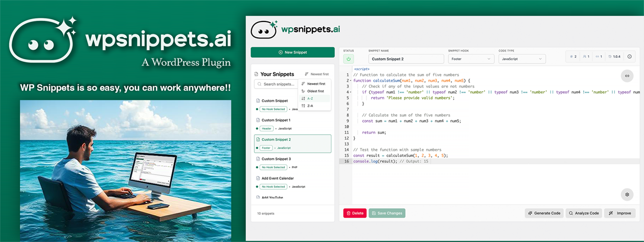644x242 pixels.
Task: Click the Improve button
Action: point(619,213)
